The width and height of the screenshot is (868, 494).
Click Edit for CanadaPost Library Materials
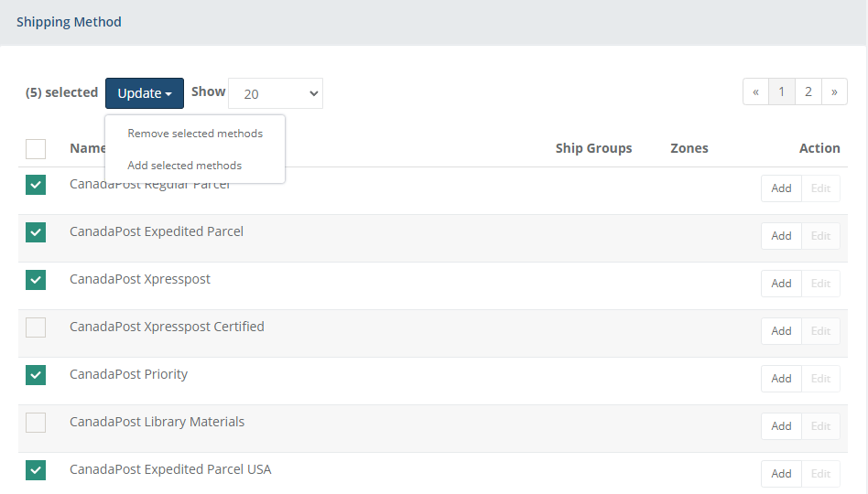coord(820,426)
